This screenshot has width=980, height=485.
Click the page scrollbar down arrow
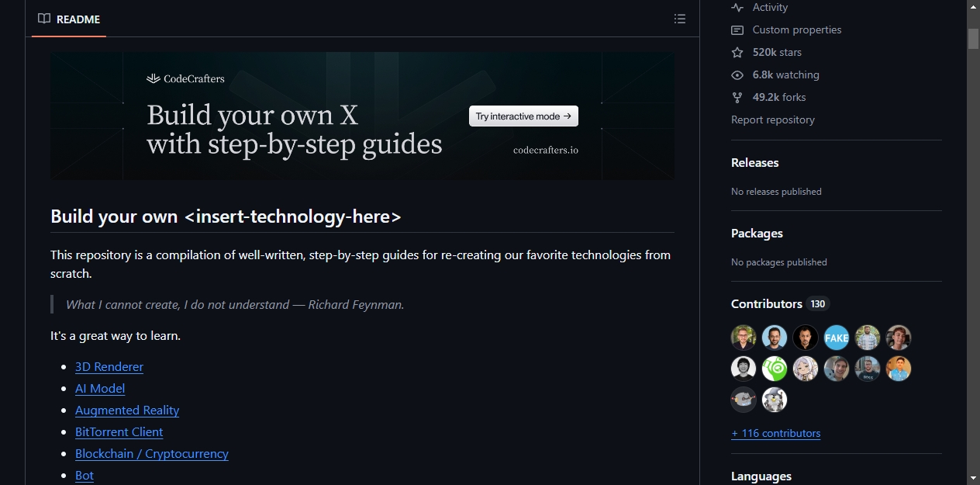tap(973, 478)
